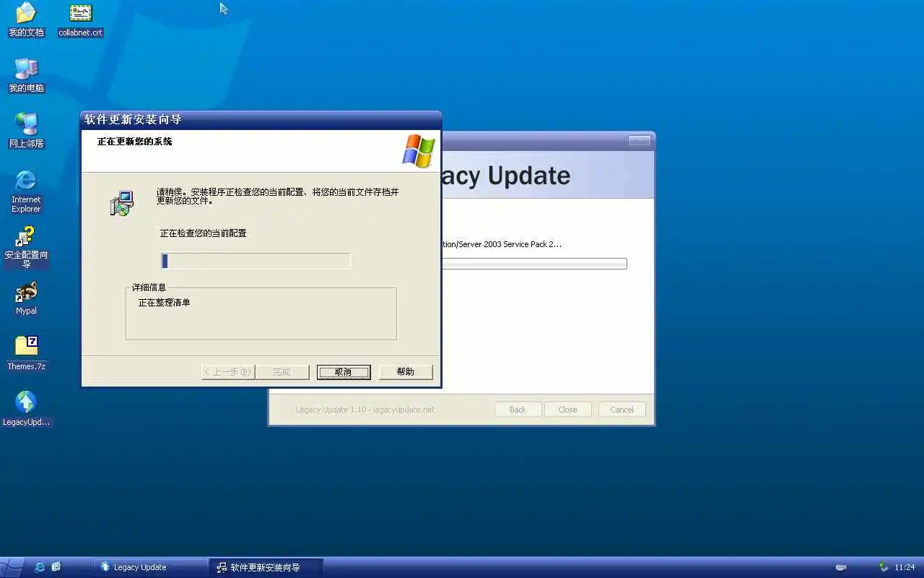Open the LegacyUpd... desktop icon
The width and height of the screenshot is (924, 578).
[26, 409]
